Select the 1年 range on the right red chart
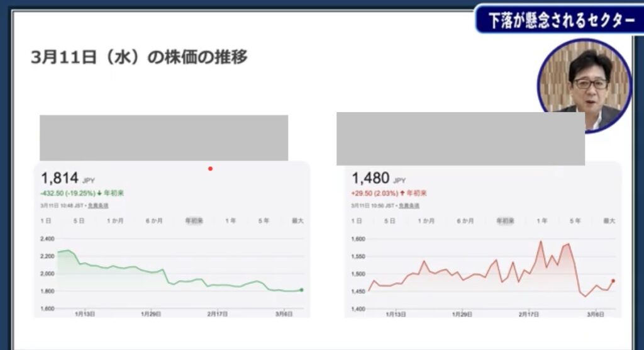Image resolution: width=644 pixels, height=350 pixels. [541, 221]
